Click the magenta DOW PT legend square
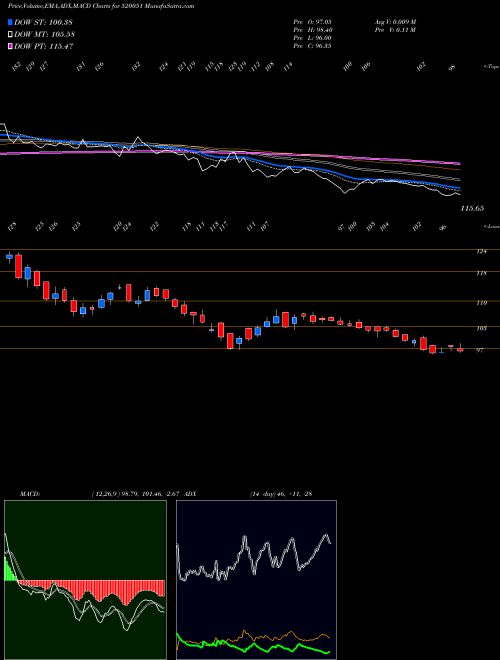Image resolution: width=500 pixels, height=660 pixels. pos(11,46)
